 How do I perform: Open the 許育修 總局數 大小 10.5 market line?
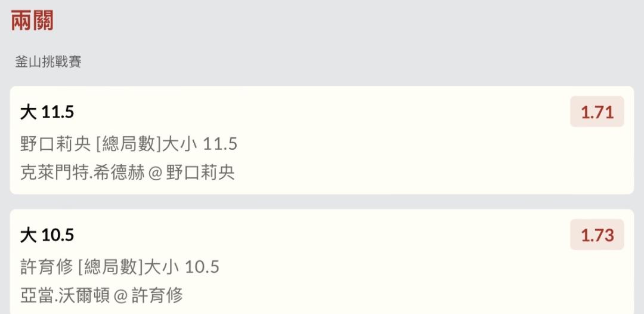click(x=120, y=267)
